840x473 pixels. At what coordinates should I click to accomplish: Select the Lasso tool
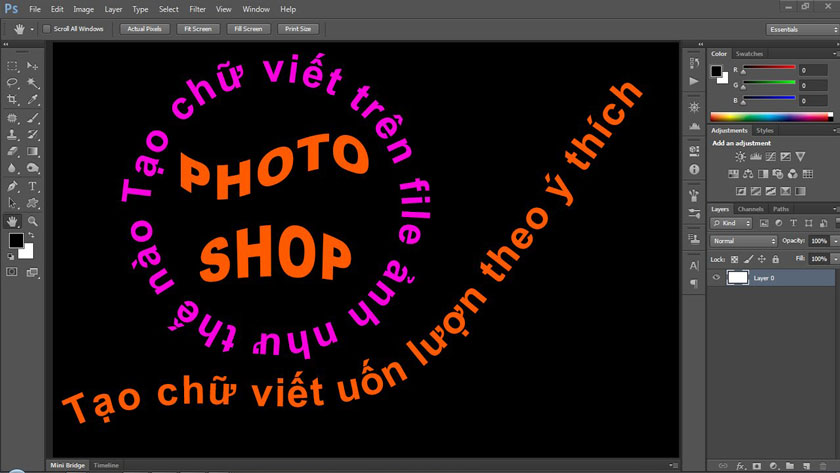point(12,83)
